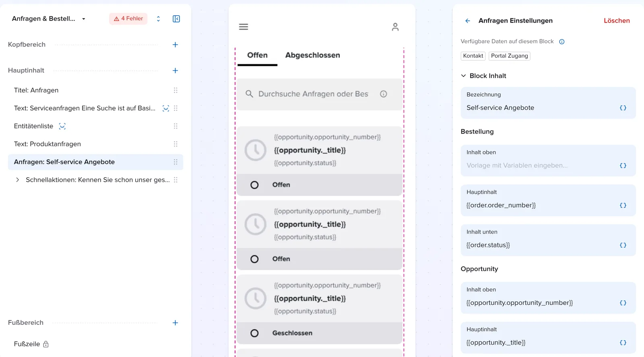Viewport: 644px width, 357px height.
Task: Open the user profile icon in preview
Action: point(395,27)
